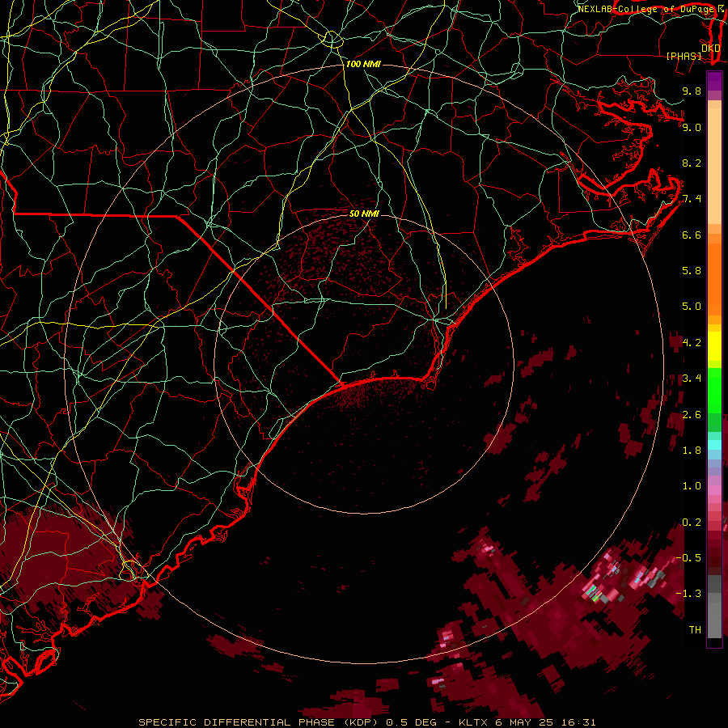Click the 7.4 scale value

click(x=692, y=199)
